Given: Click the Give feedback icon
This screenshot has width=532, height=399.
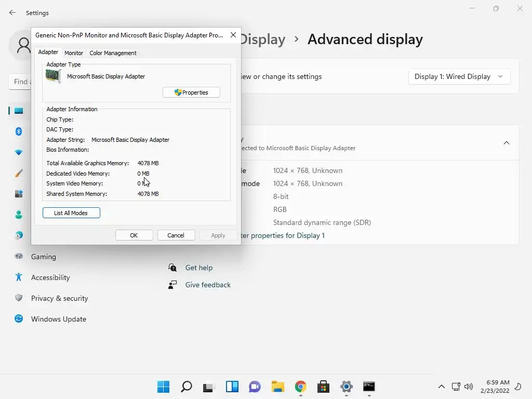Looking at the screenshot, I should [172, 285].
